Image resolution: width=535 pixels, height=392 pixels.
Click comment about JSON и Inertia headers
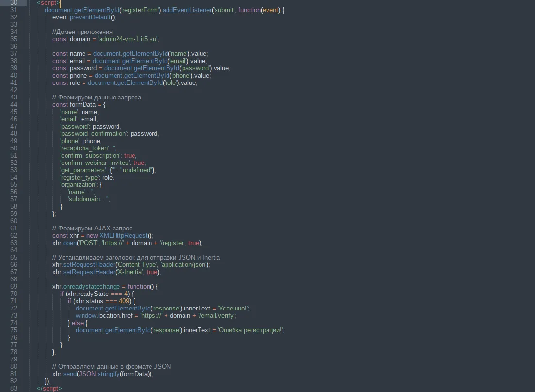(136, 257)
